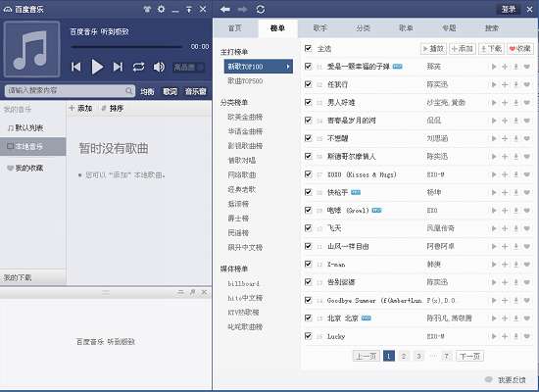Image resolution: width=539 pixels, height=392 pixels.
Task: Favorite 北京 北京 with heart icon
Action: click(x=526, y=318)
